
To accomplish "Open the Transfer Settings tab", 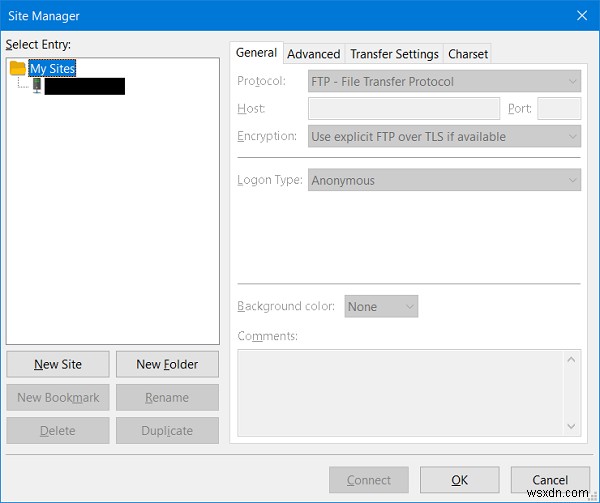I will [394, 54].
